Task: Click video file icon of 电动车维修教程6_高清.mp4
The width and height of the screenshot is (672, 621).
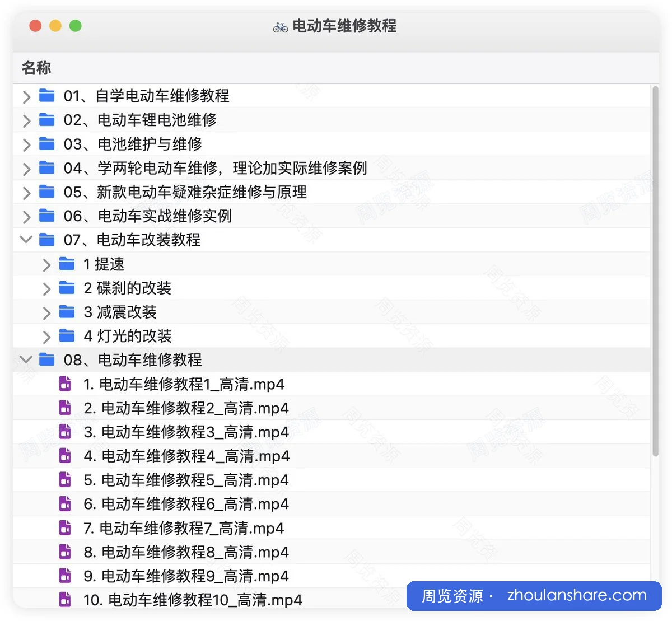Action: tap(66, 504)
